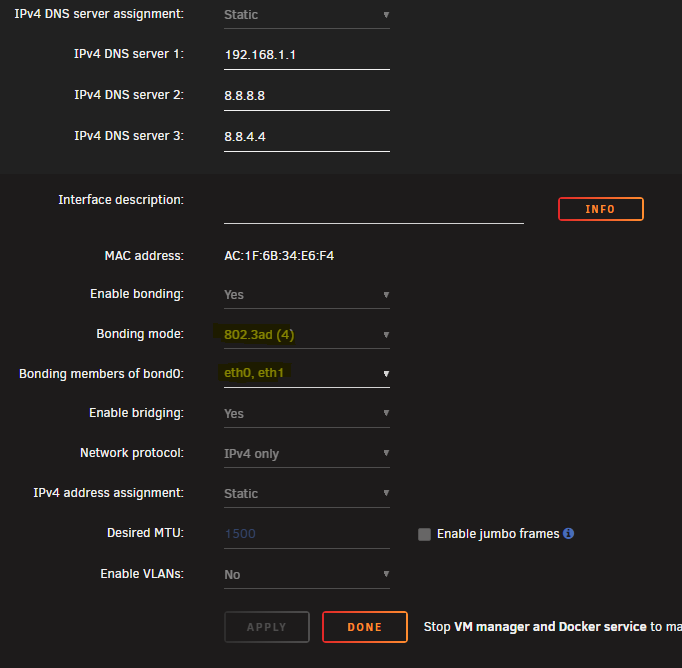Image resolution: width=682 pixels, height=668 pixels.
Task: Click the 'Enable jumbo frames' label text
Action: tap(498, 534)
